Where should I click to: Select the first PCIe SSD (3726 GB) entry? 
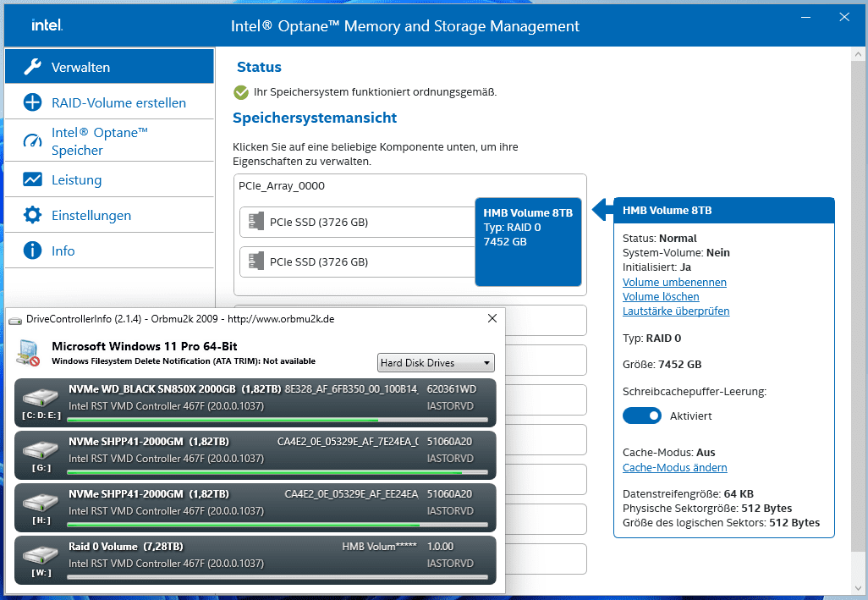coord(358,222)
